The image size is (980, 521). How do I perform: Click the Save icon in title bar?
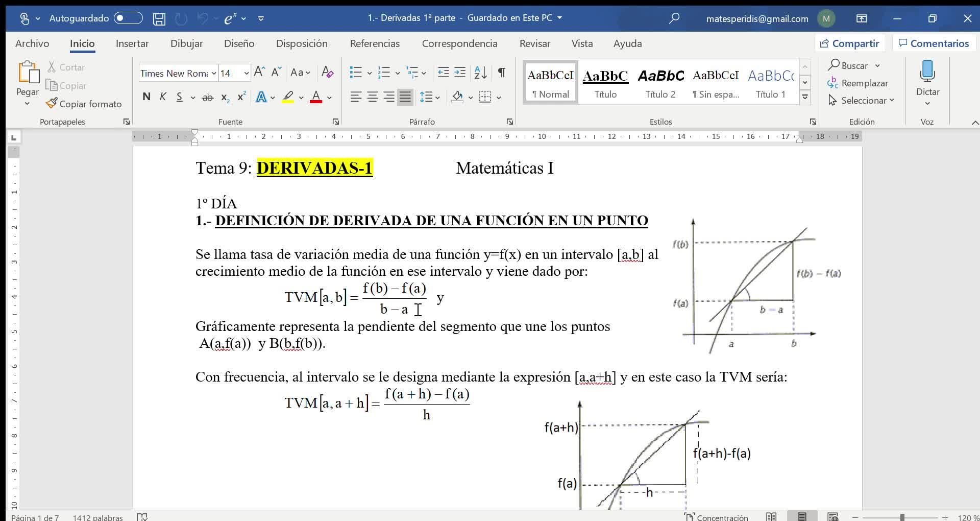click(159, 19)
